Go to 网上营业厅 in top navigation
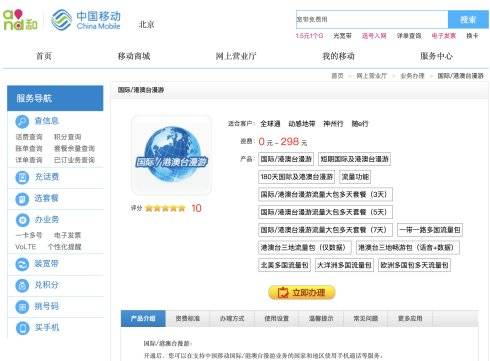Image resolution: width=490 pixels, height=361 pixels. pos(236,56)
